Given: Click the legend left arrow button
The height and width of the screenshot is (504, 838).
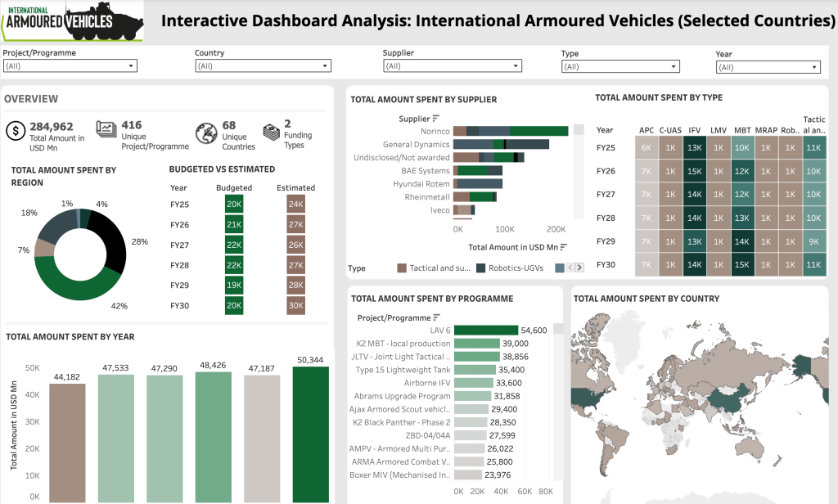Looking at the screenshot, I should tap(570, 268).
